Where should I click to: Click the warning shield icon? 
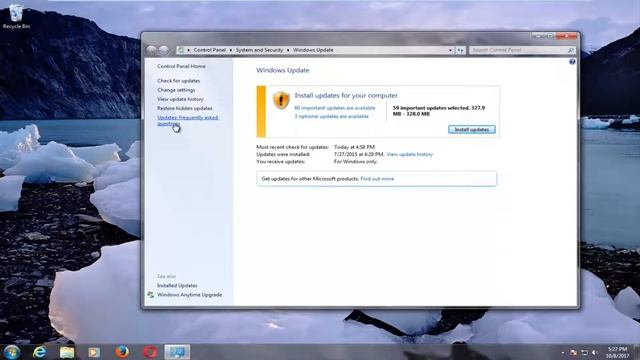[281, 100]
